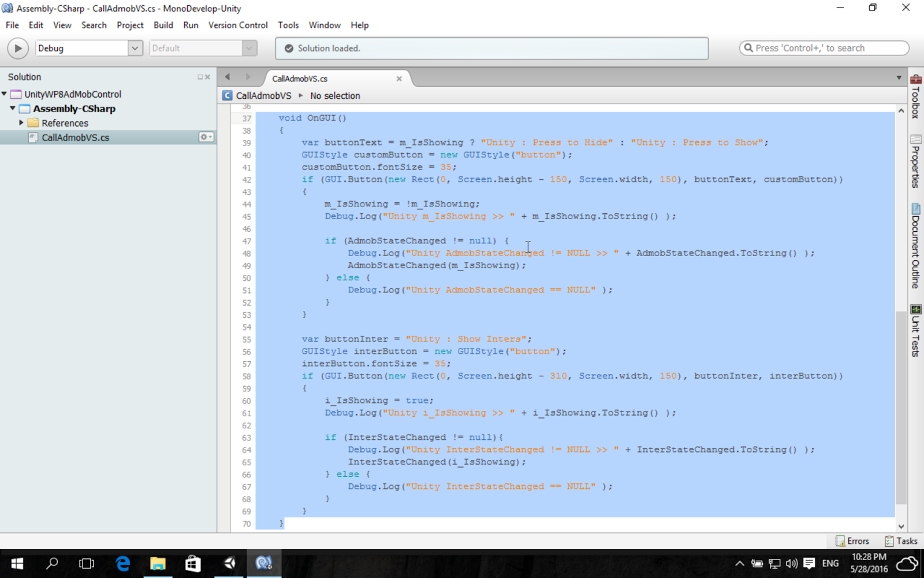Image resolution: width=924 pixels, height=578 pixels.
Task: Open the Search menu
Action: pyautogui.click(x=94, y=25)
